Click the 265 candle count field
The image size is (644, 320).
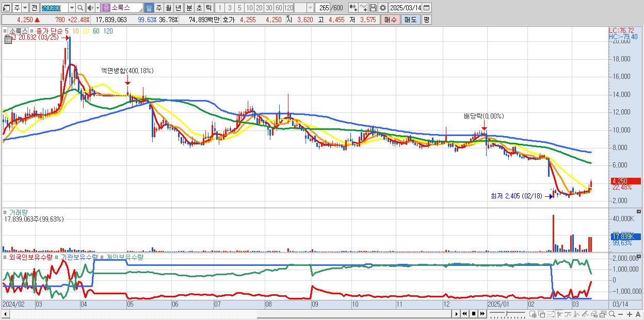tap(324, 8)
